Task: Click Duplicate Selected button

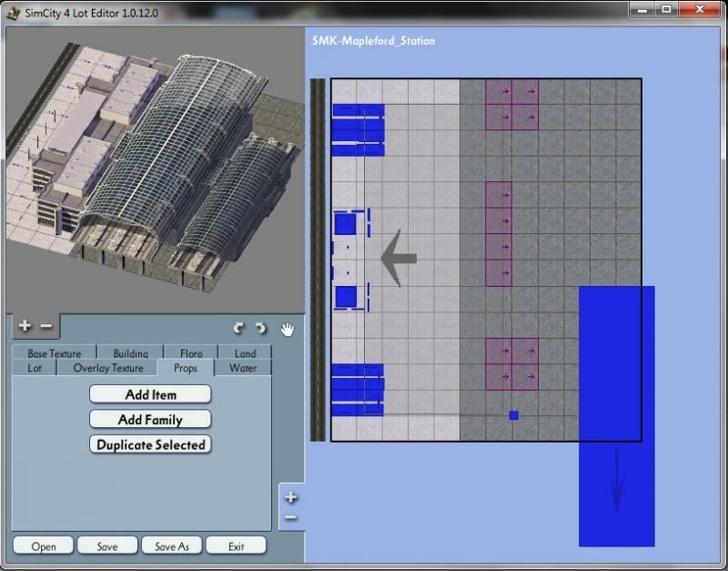Action: [150, 444]
